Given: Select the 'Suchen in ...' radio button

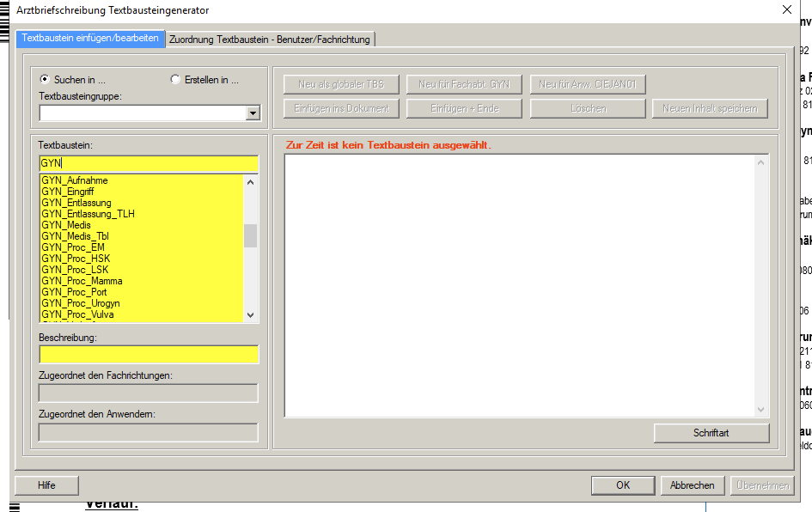Looking at the screenshot, I should click(x=45, y=80).
